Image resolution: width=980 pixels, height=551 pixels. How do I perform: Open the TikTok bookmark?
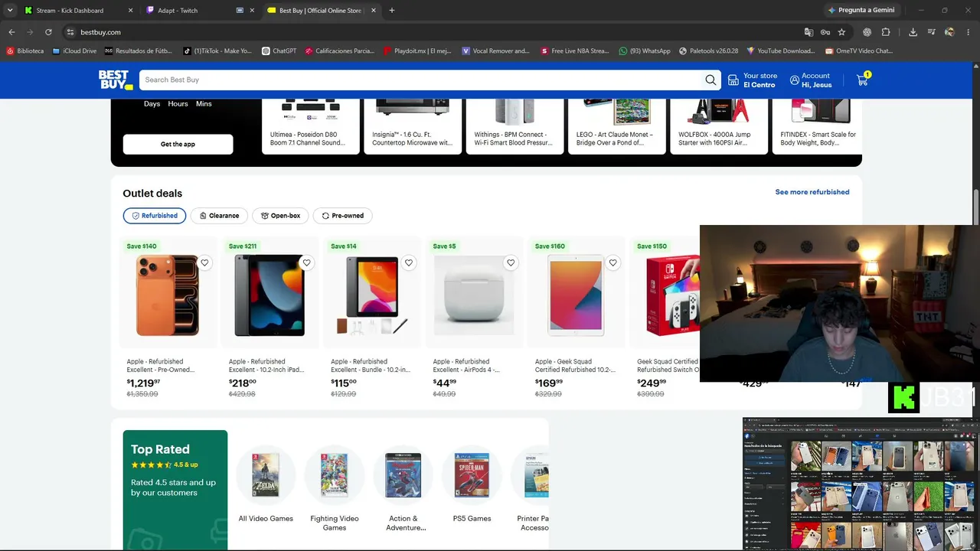click(217, 51)
